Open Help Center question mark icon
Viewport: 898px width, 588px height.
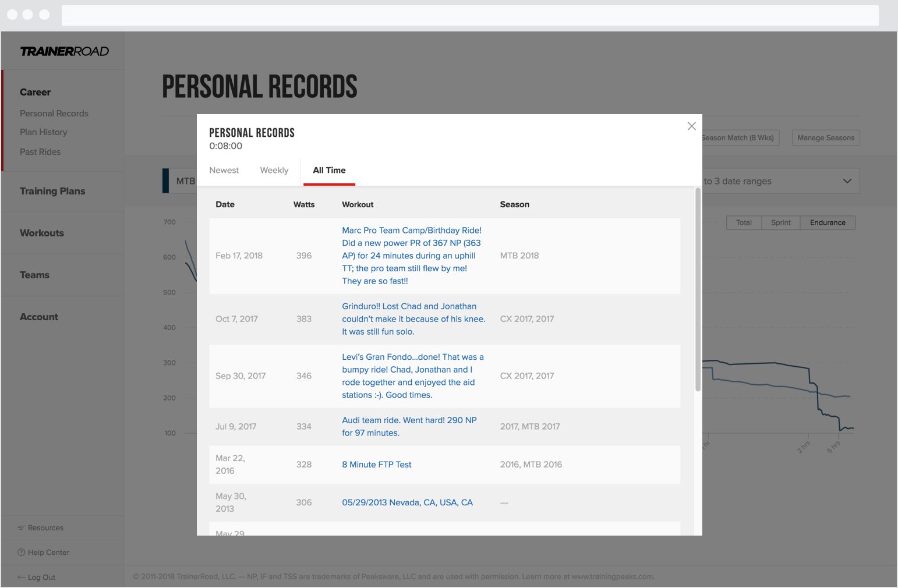[22, 552]
